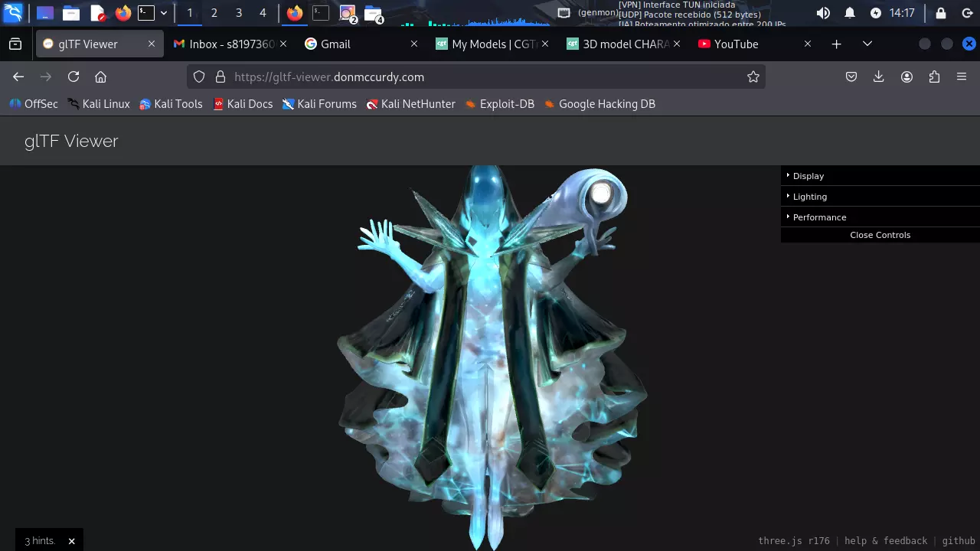Go back to the previous page
Image resolution: width=980 pixels, height=551 pixels.
(x=18, y=77)
